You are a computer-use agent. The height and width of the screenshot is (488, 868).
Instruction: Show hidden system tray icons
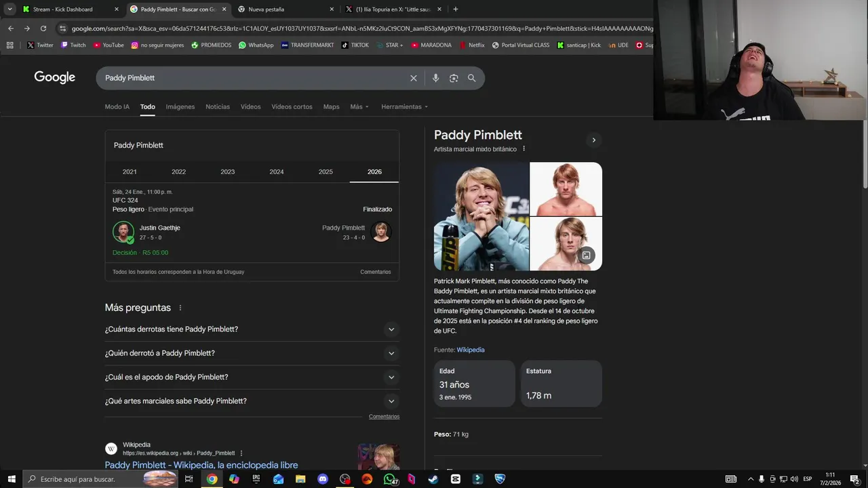[751, 479]
